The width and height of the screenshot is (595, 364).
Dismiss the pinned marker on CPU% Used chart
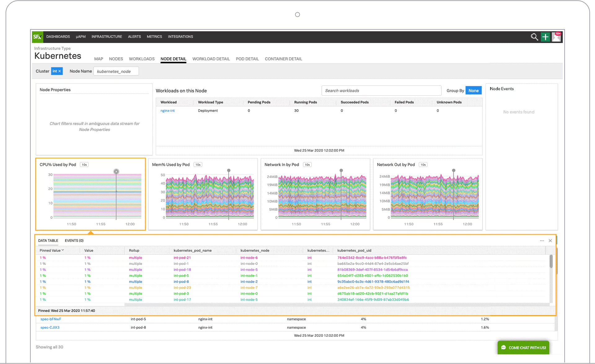(x=116, y=171)
